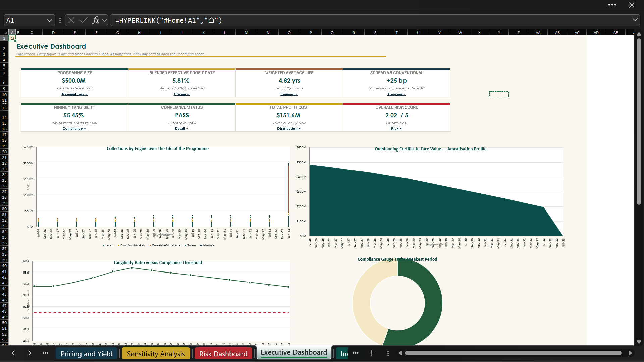Viewport: 644px width, 362px height.
Task: Open the function dropdown next to fx
Action: 104,20
